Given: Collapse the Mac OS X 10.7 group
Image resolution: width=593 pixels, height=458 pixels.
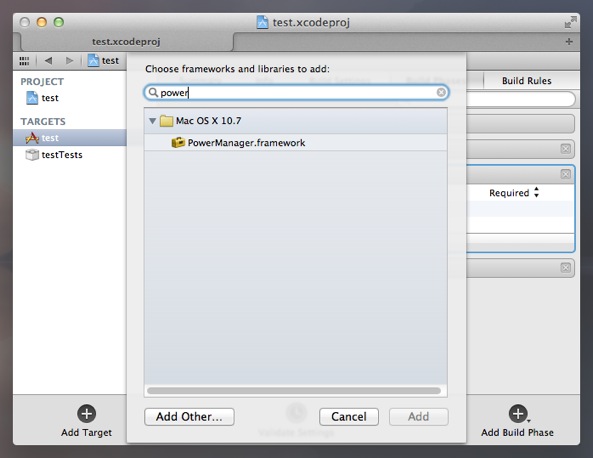Looking at the screenshot, I should pyautogui.click(x=152, y=121).
